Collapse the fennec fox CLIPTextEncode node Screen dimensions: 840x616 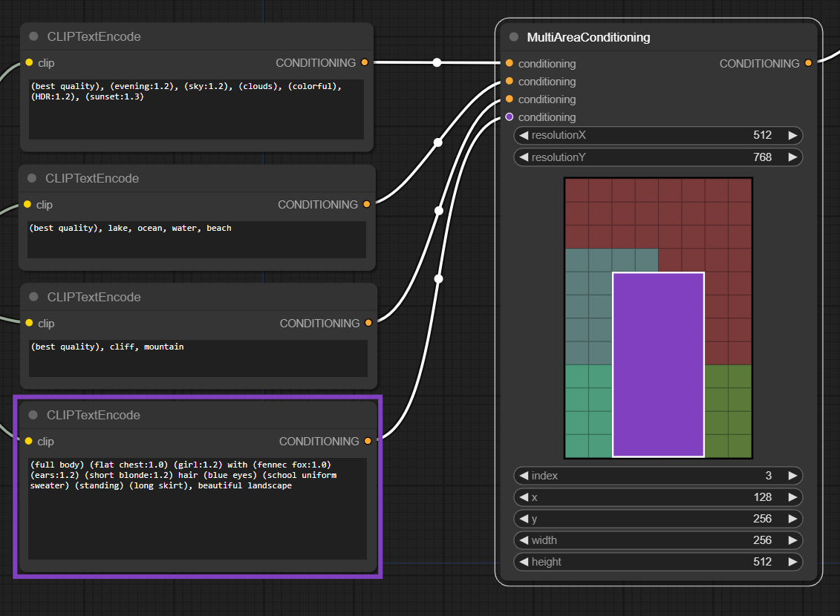click(x=32, y=416)
